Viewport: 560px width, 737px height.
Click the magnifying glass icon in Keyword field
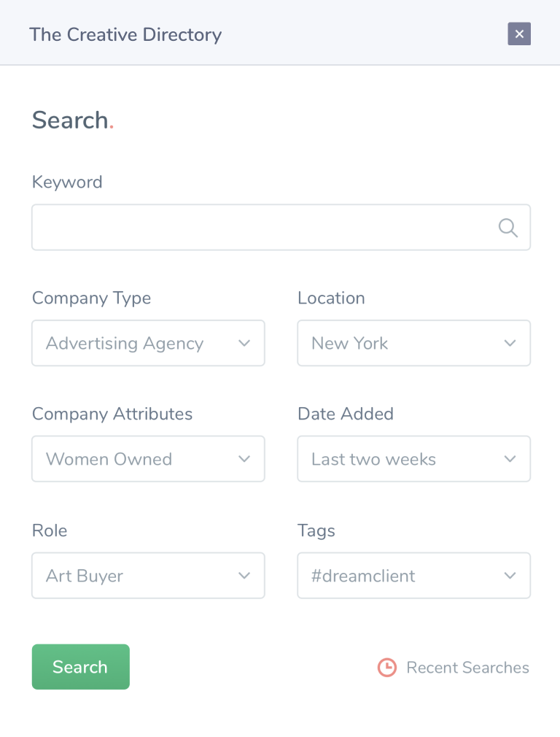coord(507,228)
